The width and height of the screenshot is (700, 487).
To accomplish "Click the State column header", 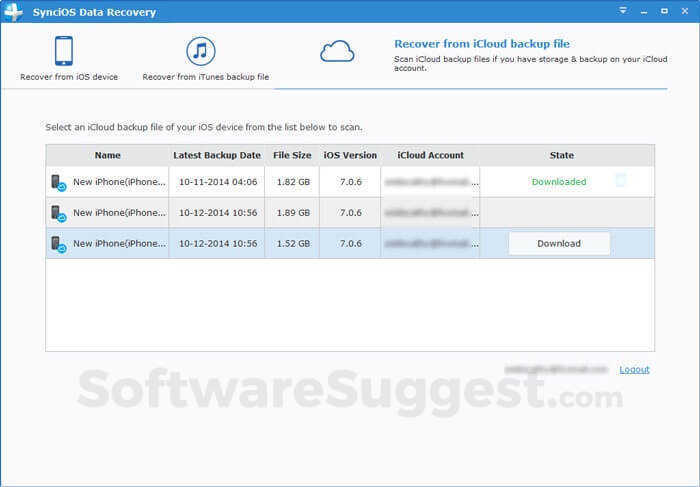I will click(x=562, y=155).
